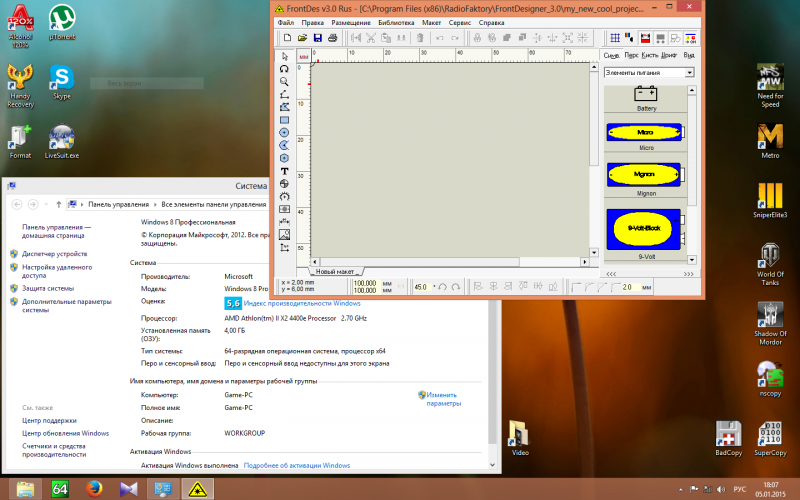The image size is (800, 500).
Task: Switch to the Новый макет tab
Action: (x=336, y=271)
